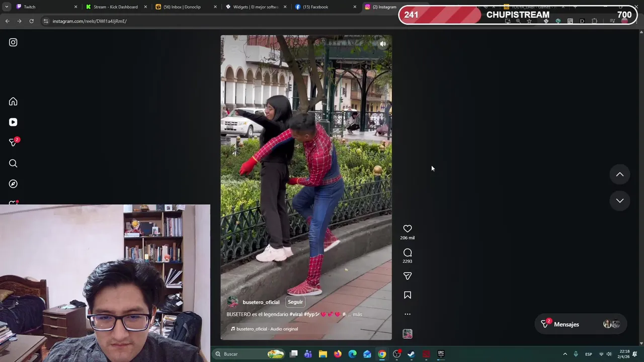Click the #viral hashtag in caption
Image resolution: width=644 pixels, height=362 pixels.
pyautogui.click(x=295, y=315)
